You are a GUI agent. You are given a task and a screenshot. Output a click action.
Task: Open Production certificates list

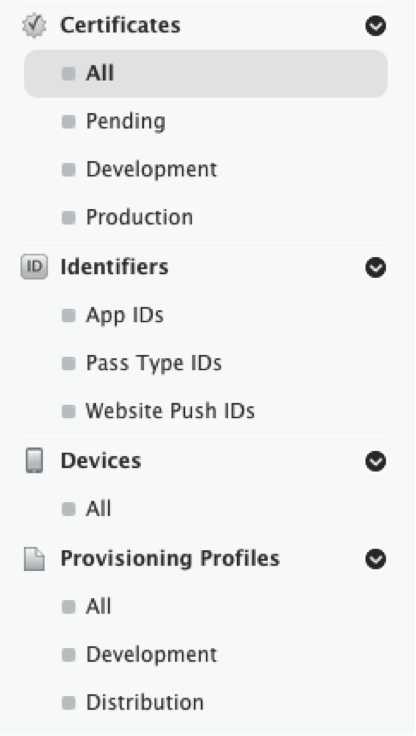pos(139,217)
